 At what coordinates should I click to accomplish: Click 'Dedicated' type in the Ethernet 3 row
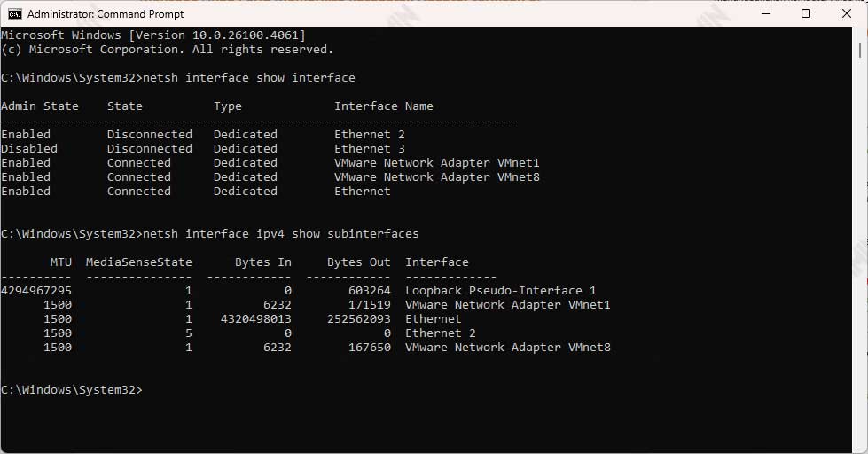(x=246, y=148)
